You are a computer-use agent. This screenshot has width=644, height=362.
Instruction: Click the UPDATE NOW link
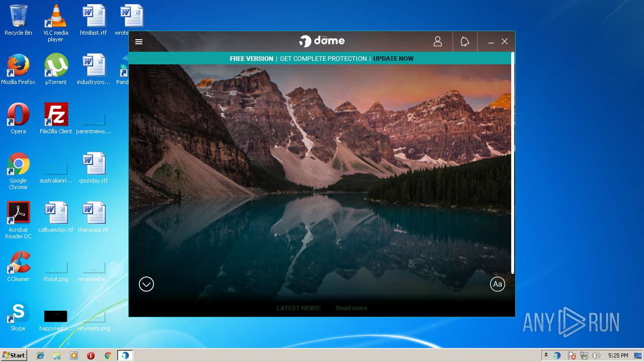click(393, 59)
